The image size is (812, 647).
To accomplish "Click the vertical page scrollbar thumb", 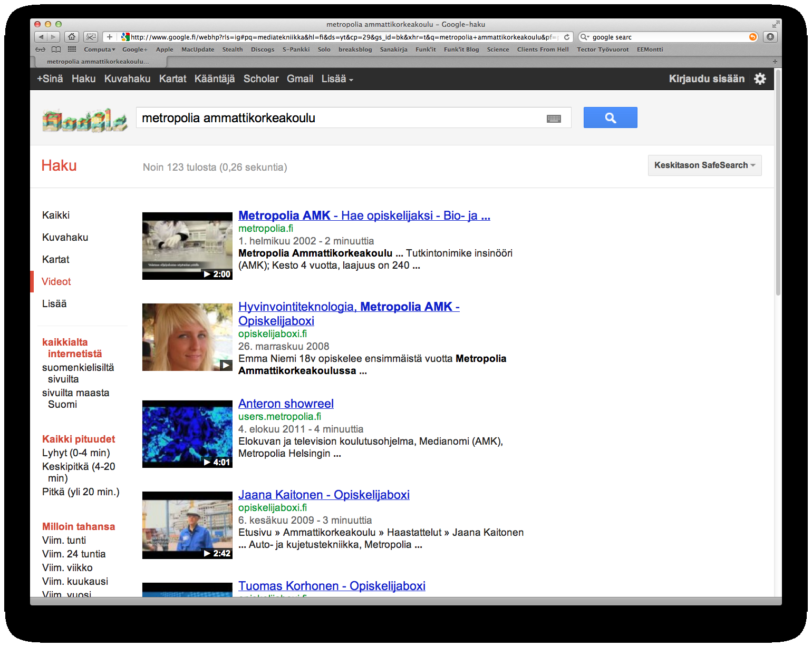I will (x=778, y=182).
